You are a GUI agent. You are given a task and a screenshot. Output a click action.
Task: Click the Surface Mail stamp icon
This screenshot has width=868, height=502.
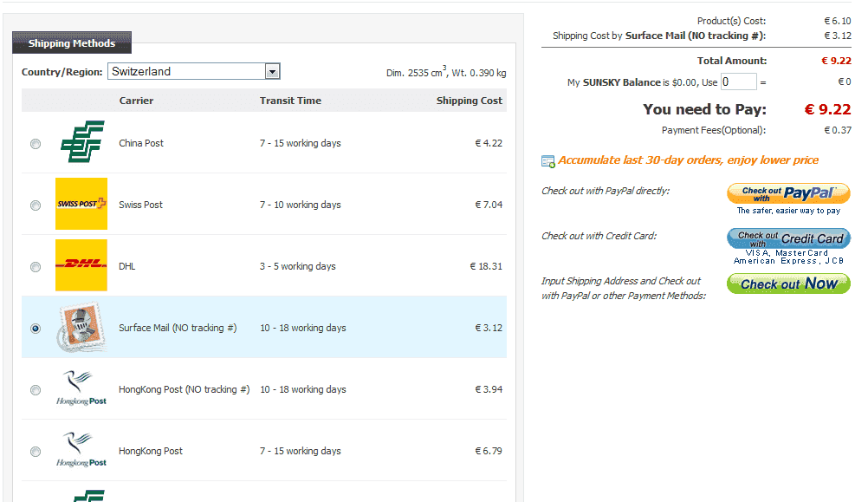click(81, 327)
